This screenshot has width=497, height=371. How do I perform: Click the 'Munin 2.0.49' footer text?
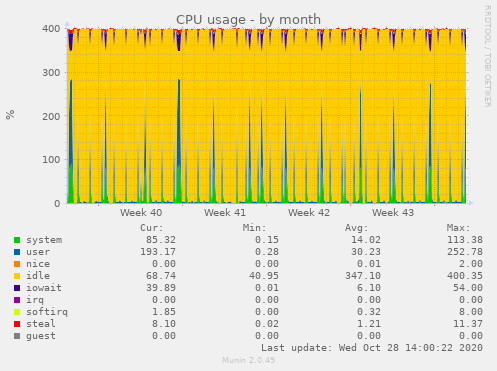coord(249,360)
